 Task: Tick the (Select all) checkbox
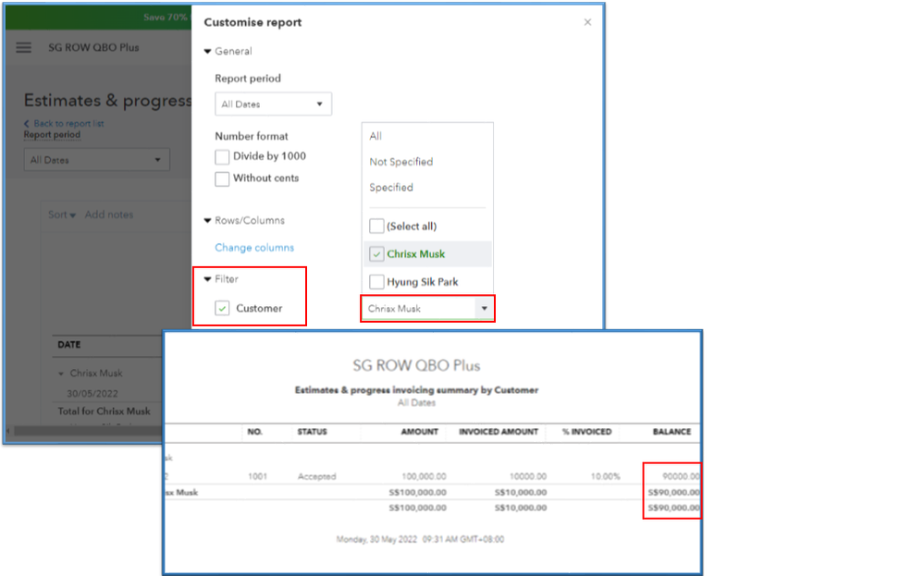(x=376, y=227)
